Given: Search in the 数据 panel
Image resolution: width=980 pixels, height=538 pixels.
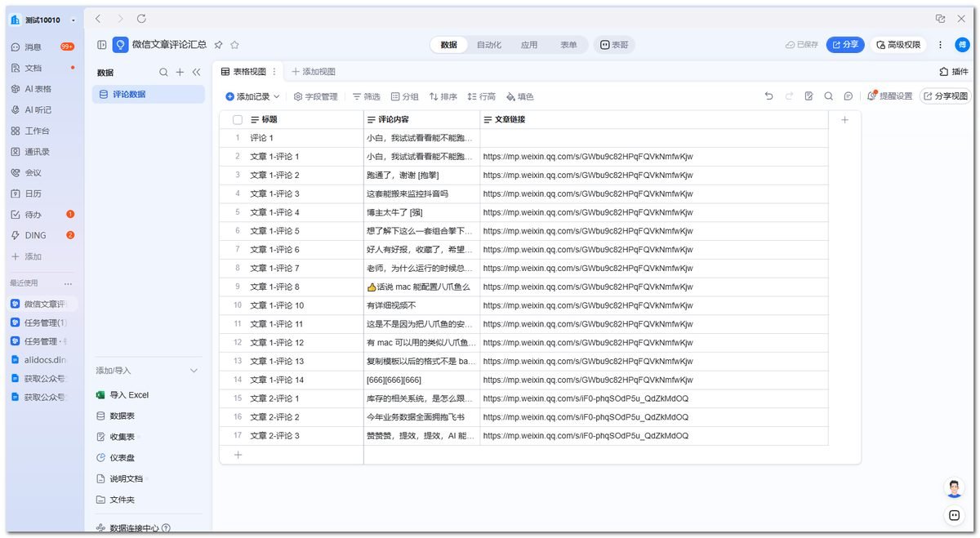Looking at the screenshot, I should point(163,73).
